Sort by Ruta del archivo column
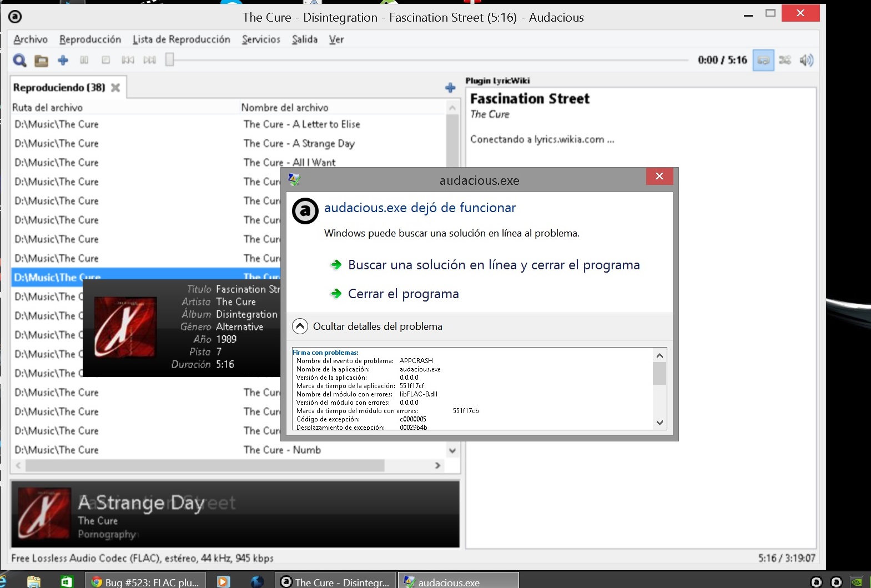The width and height of the screenshot is (871, 588). 125,107
